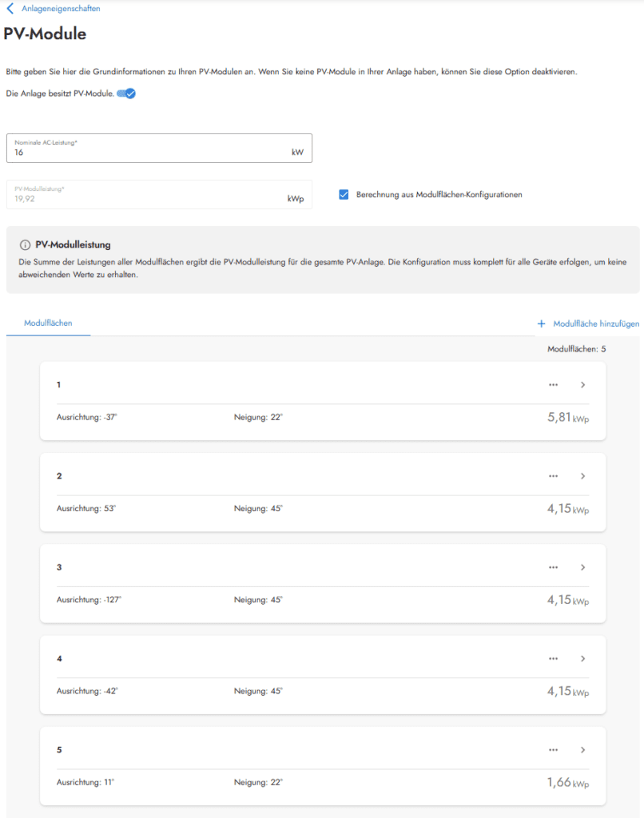The image size is (644, 818).
Task: Click the disabled PV-Modulleistung field
Action: pyautogui.click(x=152, y=195)
